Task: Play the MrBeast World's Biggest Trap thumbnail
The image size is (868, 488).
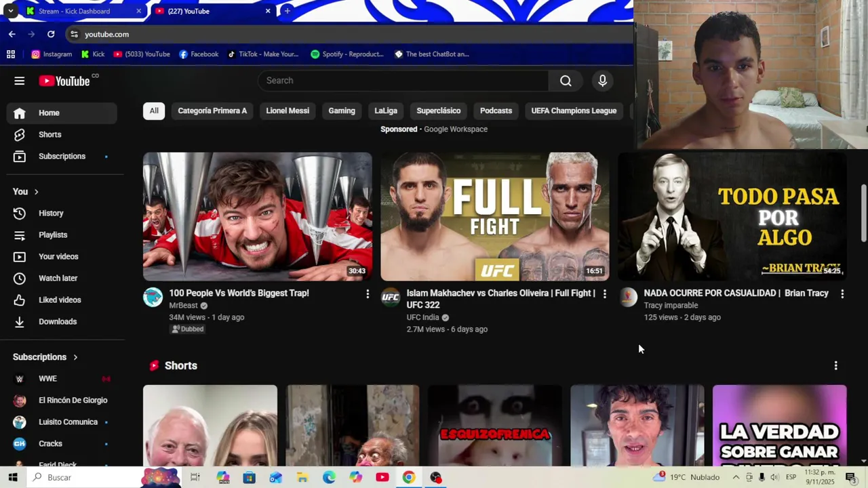Action: click(x=258, y=216)
